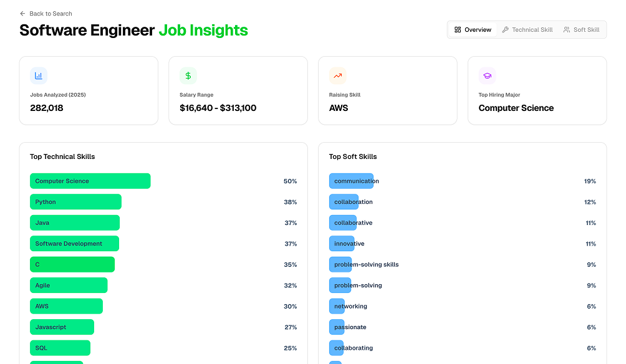Click the bar chart icon on Jobs Analyzed card

pyautogui.click(x=39, y=75)
